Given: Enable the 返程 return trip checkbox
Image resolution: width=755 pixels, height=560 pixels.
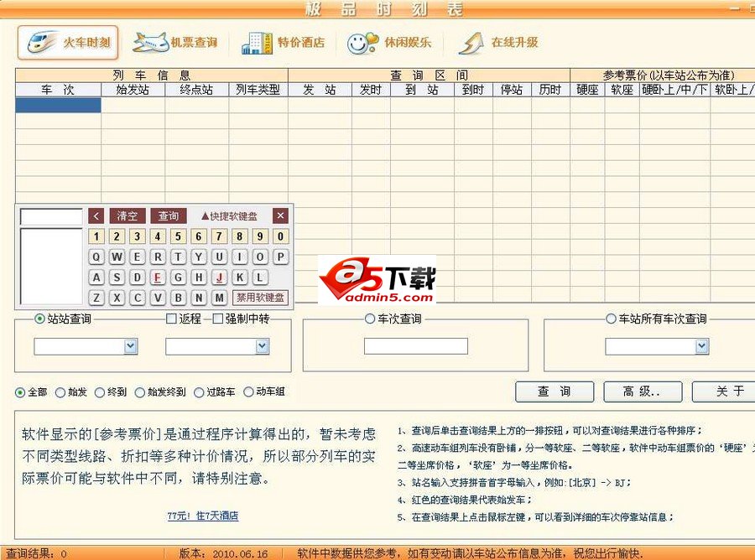Looking at the screenshot, I should click(170, 319).
